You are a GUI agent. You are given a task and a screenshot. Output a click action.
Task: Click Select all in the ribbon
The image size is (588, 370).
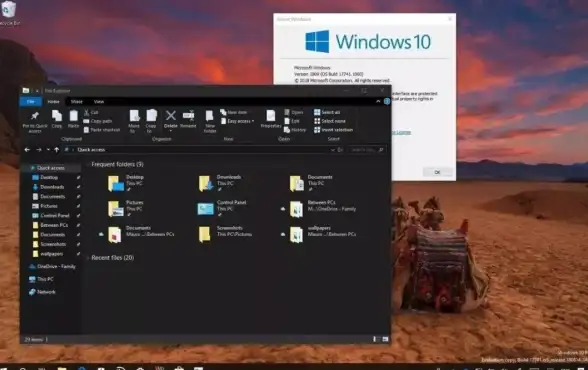tap(327, 112)
